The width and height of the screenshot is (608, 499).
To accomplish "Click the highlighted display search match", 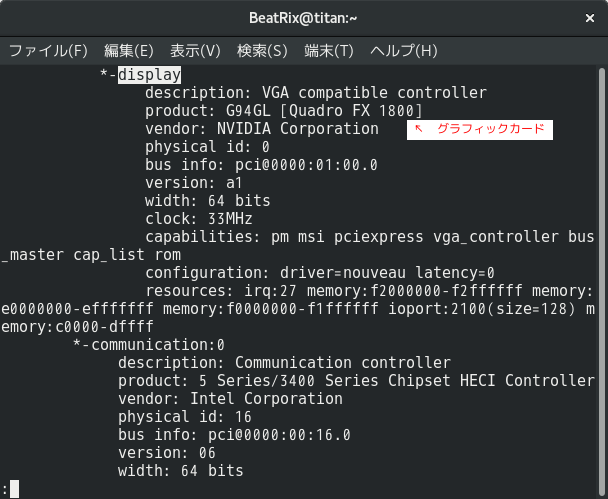I will pos(149,74).
